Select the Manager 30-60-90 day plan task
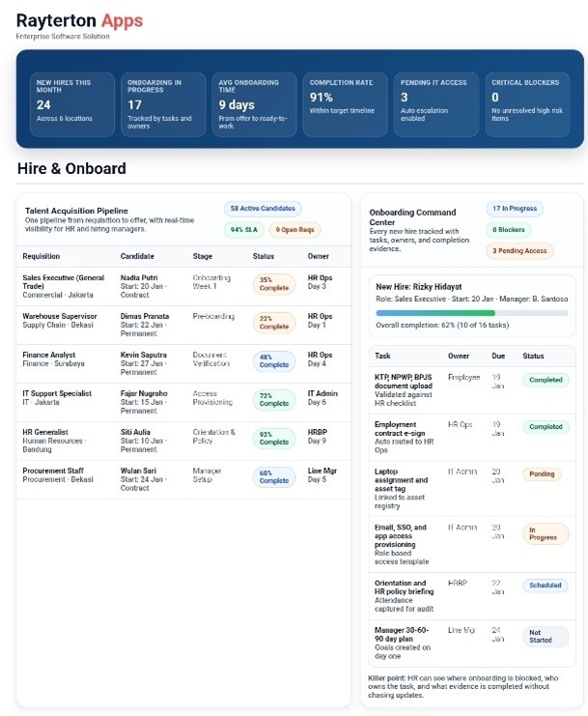The image size is (588, 716). (x=401, y=634)
